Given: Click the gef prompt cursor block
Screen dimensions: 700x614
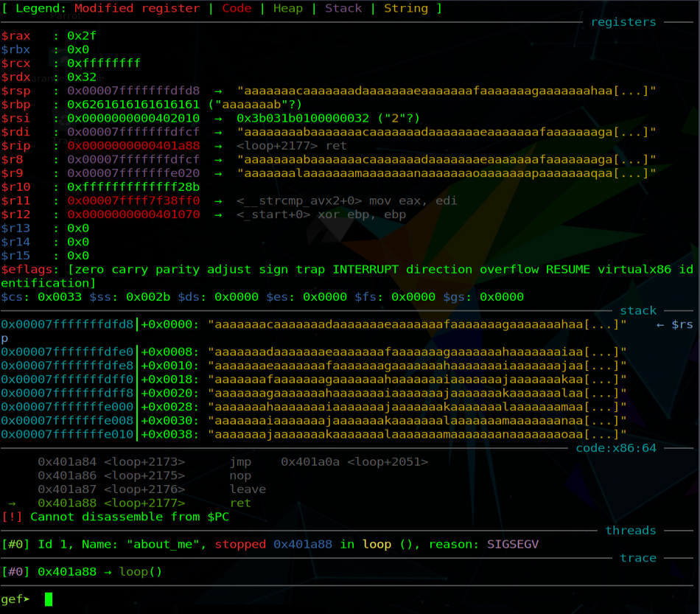Looking at the screenshot, I should [49, 599].
